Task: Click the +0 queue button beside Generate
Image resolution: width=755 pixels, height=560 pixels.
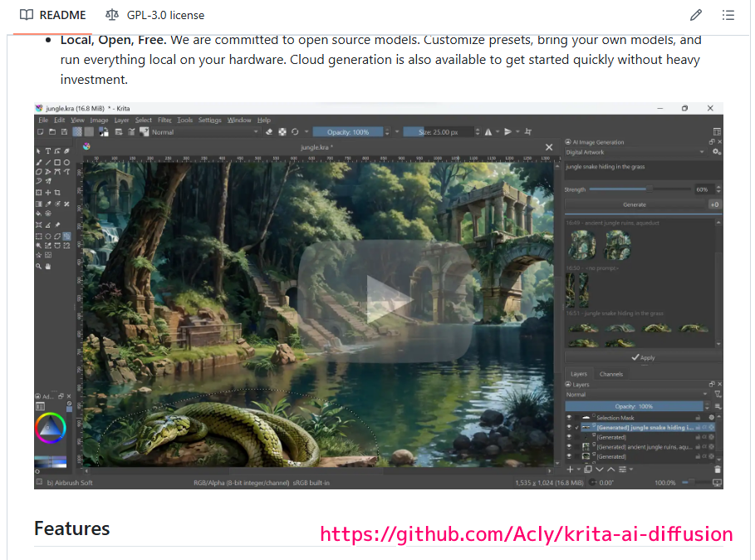Action: tap(714, 204)
